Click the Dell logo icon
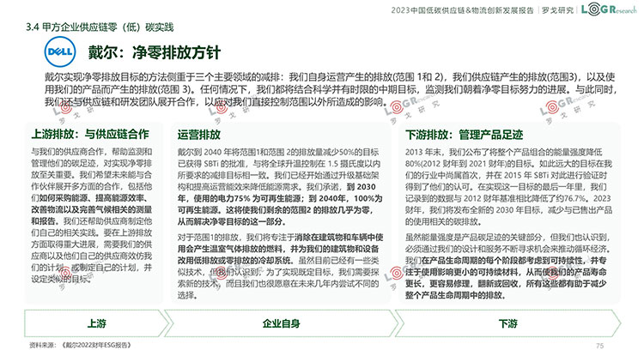Image resolution: width=644 pixels, height=362 pixels. (x=60, y=51)
